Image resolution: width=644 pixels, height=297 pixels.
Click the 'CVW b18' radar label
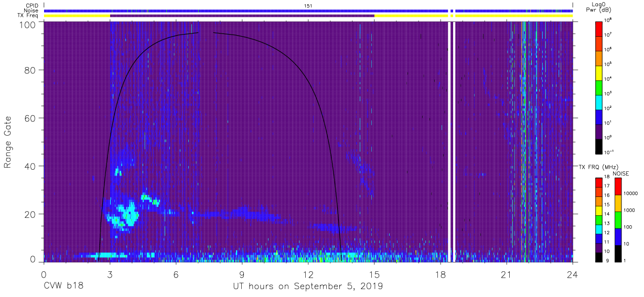click(x=63, y=287)
